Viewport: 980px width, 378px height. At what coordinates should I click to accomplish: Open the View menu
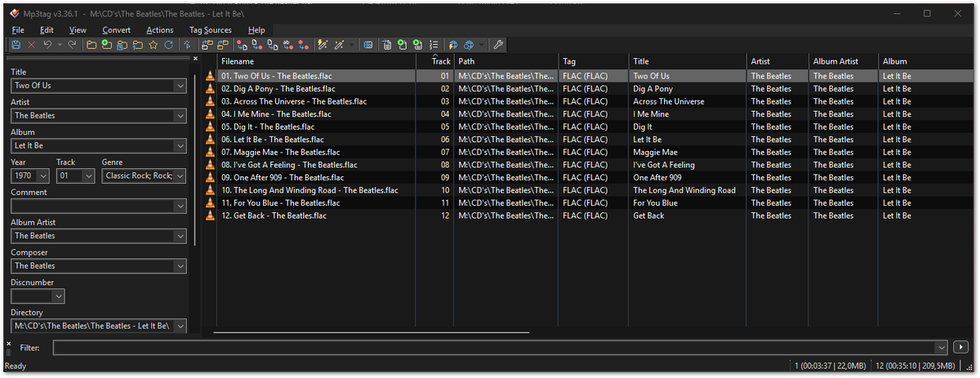[x=78, y=30]
